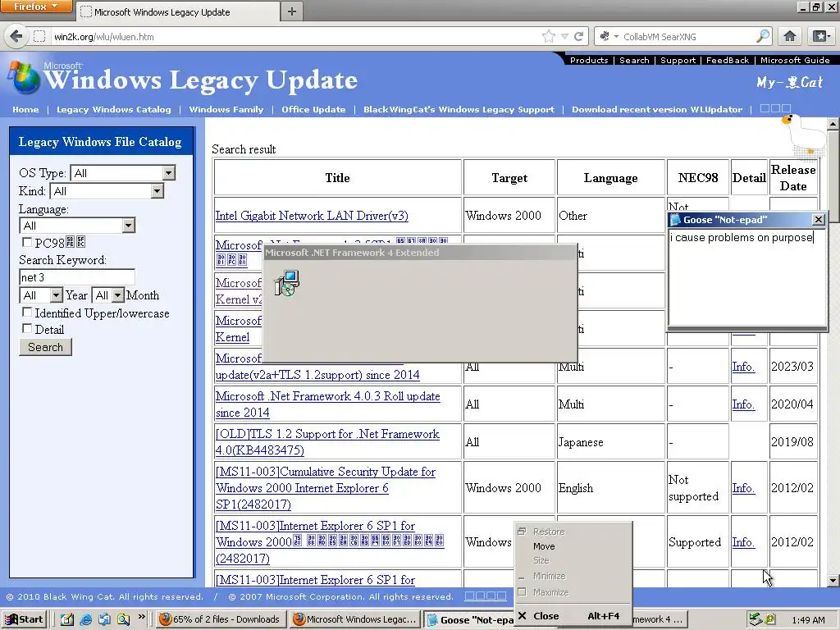Open the URL history dropdown arrow
The width and height of the screenshot is (840, 630).
tap(564, 36)
